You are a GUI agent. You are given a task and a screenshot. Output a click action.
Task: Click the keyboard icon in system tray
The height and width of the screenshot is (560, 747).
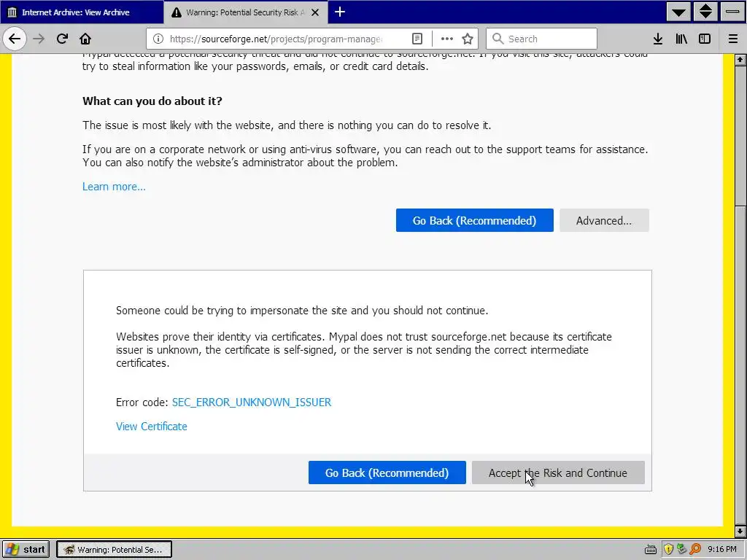pos(650,550)
